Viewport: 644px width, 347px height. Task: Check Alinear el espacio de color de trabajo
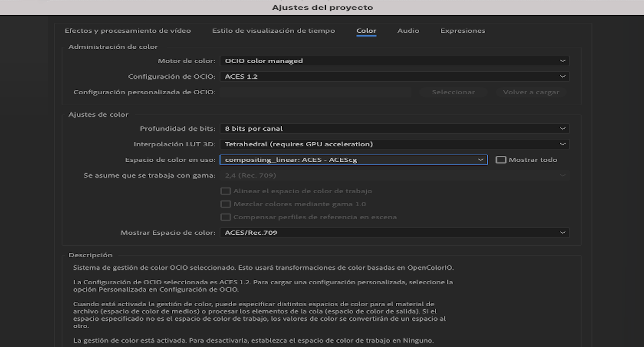(226, 191)
